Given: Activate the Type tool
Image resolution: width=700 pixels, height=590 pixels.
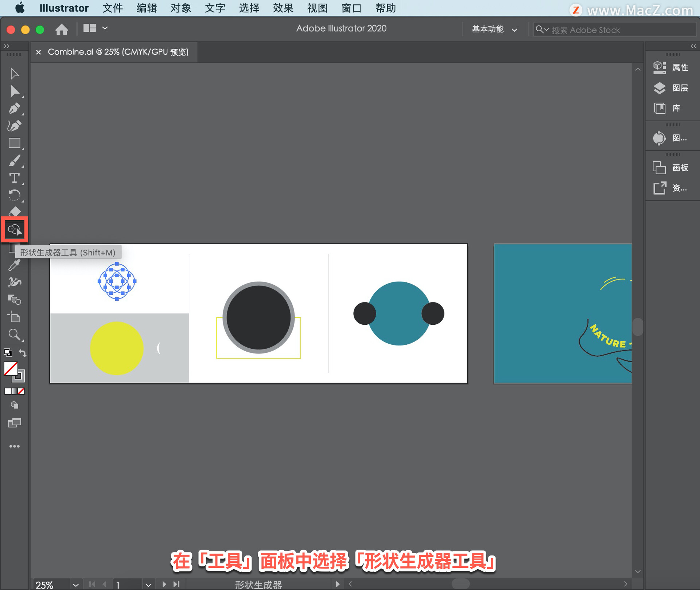Looking at the screenshot, I should pyautogui.click(x=15, y=178).
